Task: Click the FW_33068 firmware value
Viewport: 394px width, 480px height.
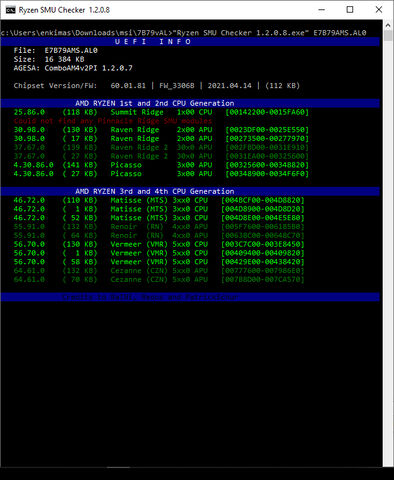Action: point(177,86)
